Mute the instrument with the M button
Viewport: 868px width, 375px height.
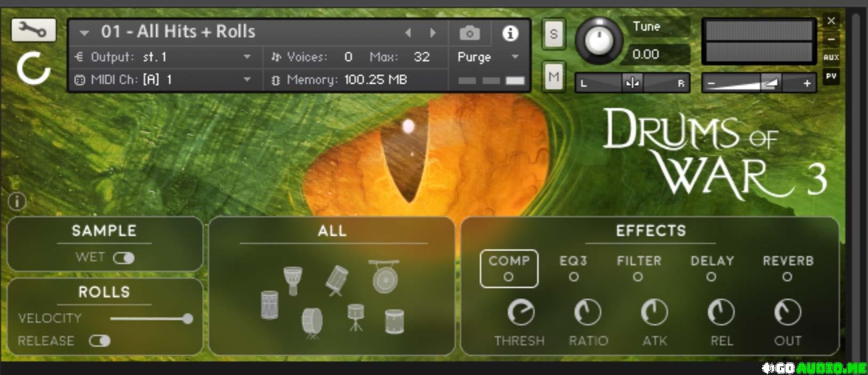(x=554, y=77)
